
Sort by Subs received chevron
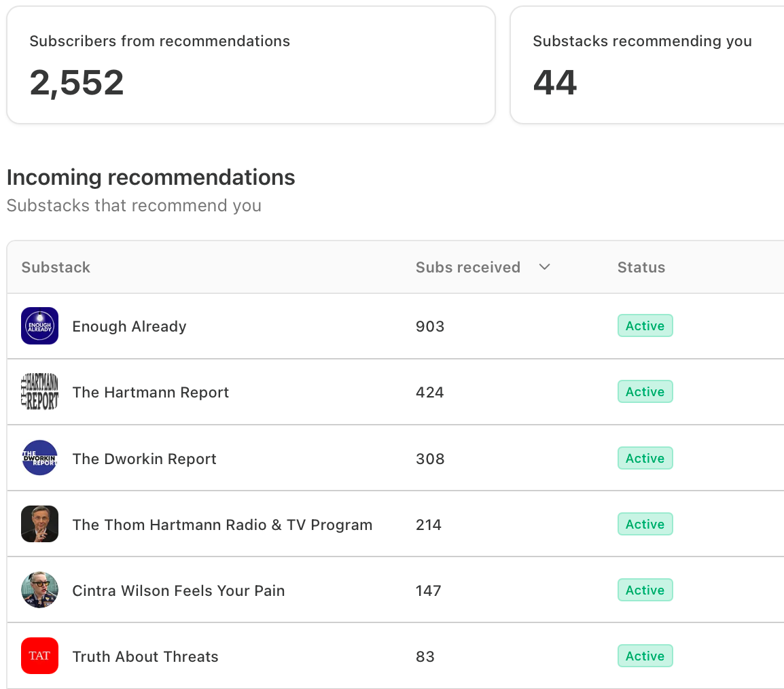click(544, 267)
